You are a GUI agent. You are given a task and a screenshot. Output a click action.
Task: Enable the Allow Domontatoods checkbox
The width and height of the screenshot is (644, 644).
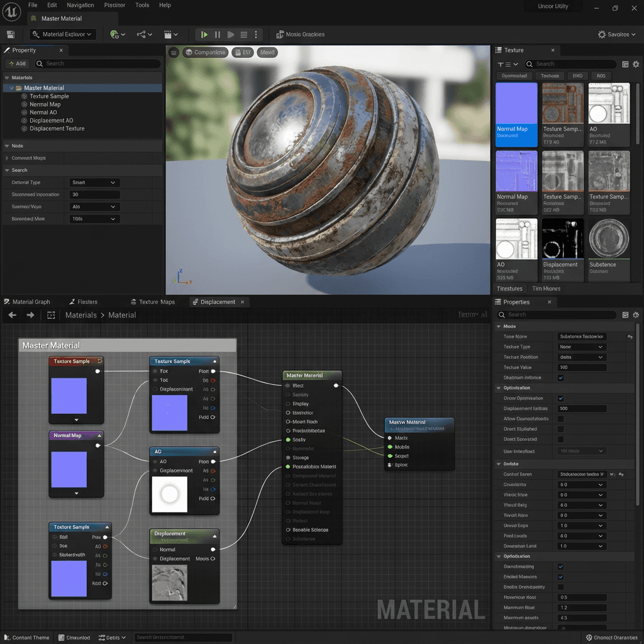[560, 419]
